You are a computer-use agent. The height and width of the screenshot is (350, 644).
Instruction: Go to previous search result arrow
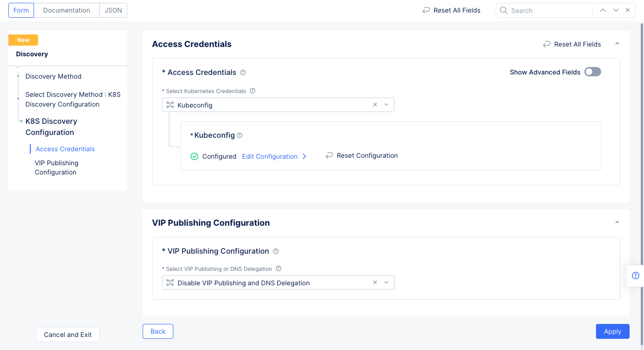(x=603, y=10)
